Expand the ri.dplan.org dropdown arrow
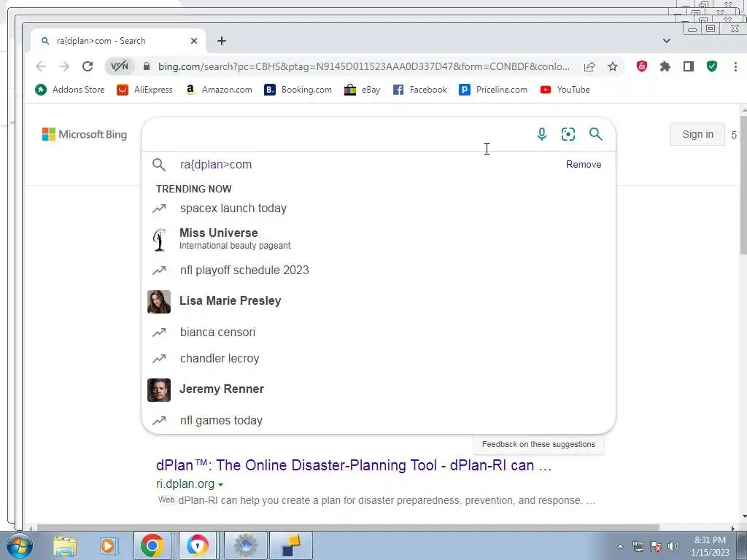The width and height of the screenshot is (747, 560). (220, 485)
